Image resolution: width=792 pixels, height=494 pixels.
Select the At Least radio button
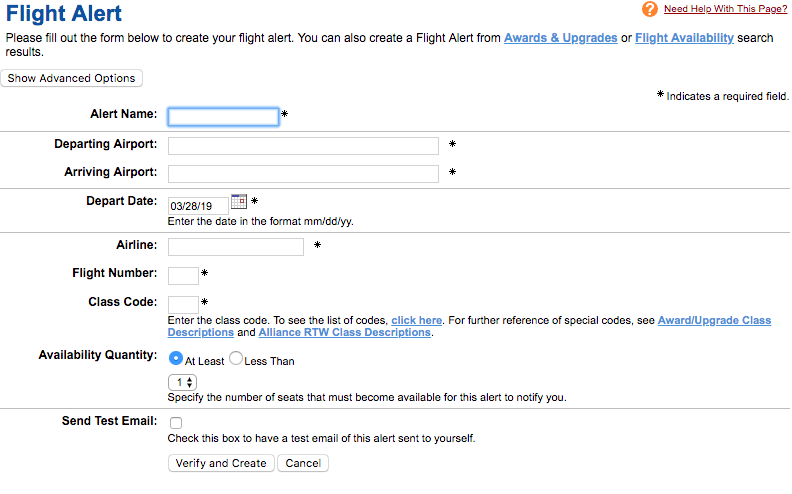tap(176, 359)
